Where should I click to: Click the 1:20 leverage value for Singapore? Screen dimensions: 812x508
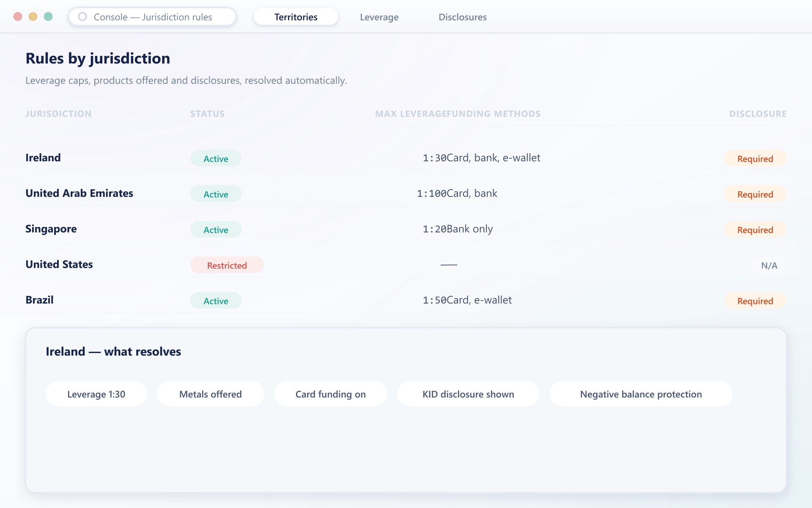(x=435, y=229)
